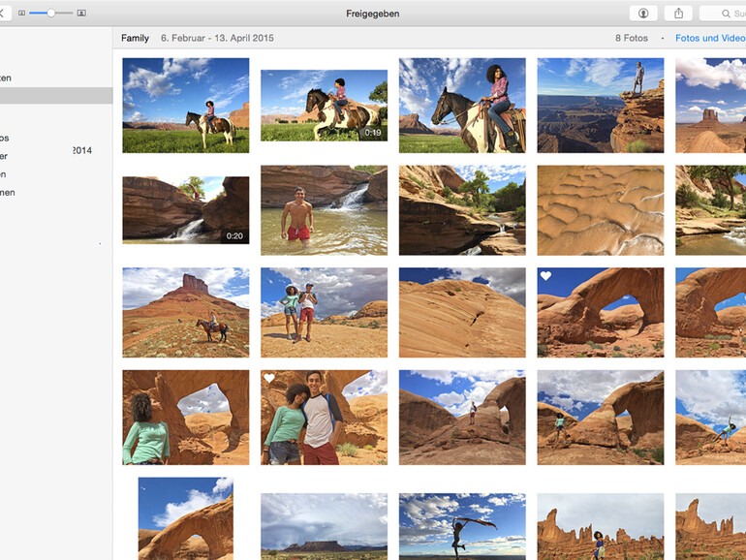This screenshot has height=560, width=746.
Task: Select the close-up woman on horse photo
Action: [462, 106]
